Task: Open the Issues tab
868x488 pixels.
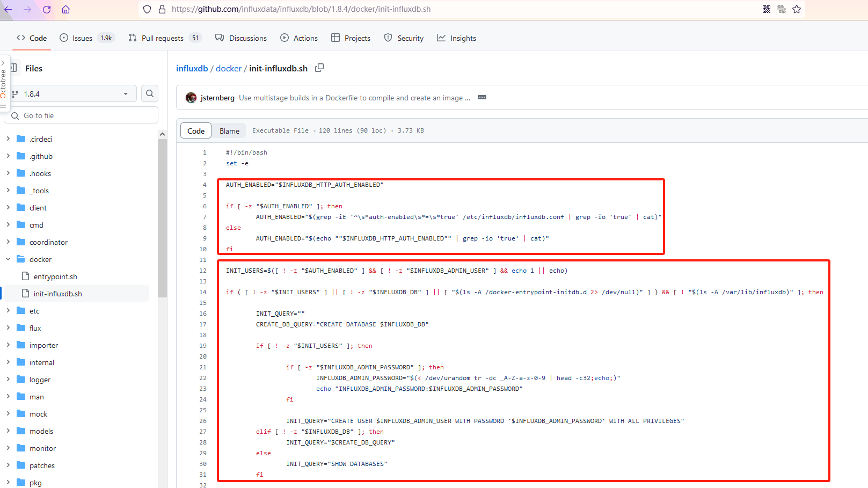Action: (x=86, y=38)
